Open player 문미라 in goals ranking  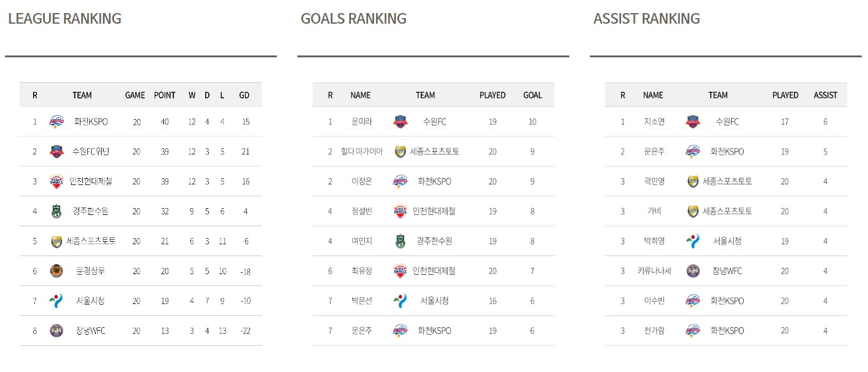pyautogui.click(x=362, y=122)
